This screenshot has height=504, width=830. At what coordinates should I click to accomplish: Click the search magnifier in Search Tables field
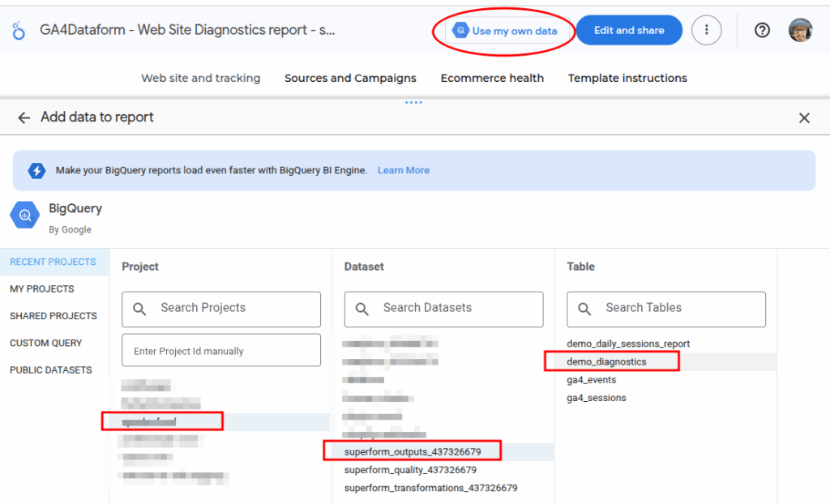(584, 309)
